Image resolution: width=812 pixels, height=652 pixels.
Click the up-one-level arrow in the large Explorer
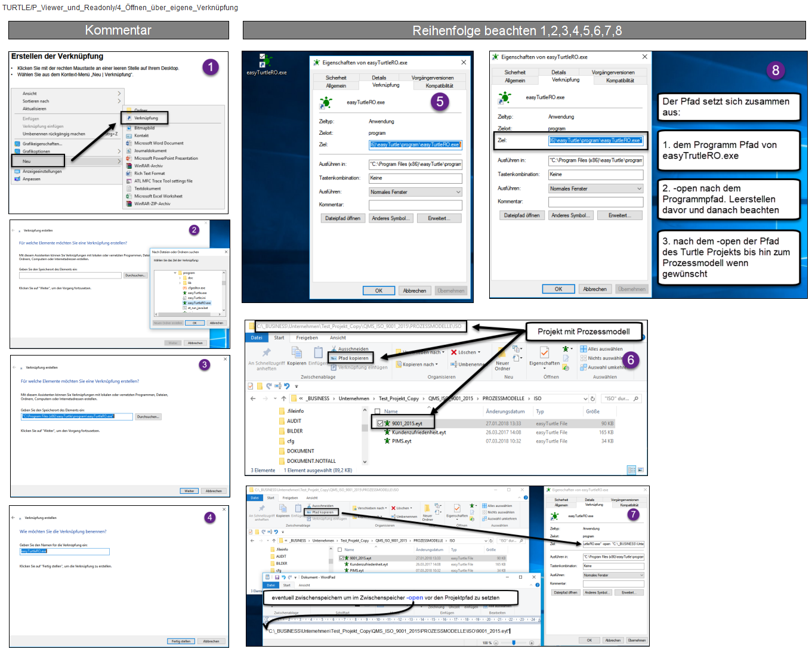click(x=283, y=398)
